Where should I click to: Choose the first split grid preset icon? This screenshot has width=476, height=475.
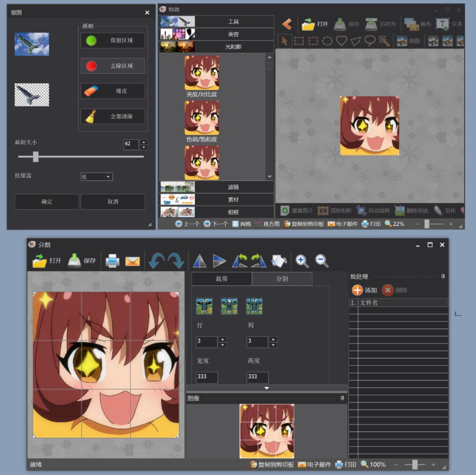click(x=204, y=306)
